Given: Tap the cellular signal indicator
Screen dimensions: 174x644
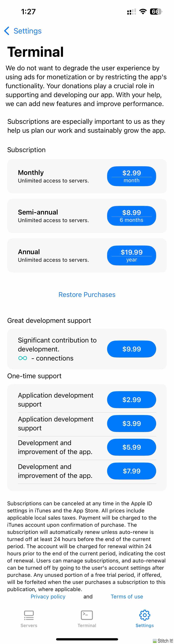Looking at the screenshot, I should (x=132, y=11).
